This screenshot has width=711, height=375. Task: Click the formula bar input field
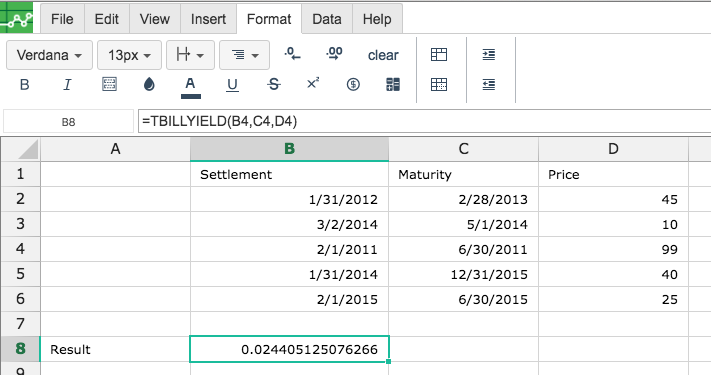coord(424,121)
